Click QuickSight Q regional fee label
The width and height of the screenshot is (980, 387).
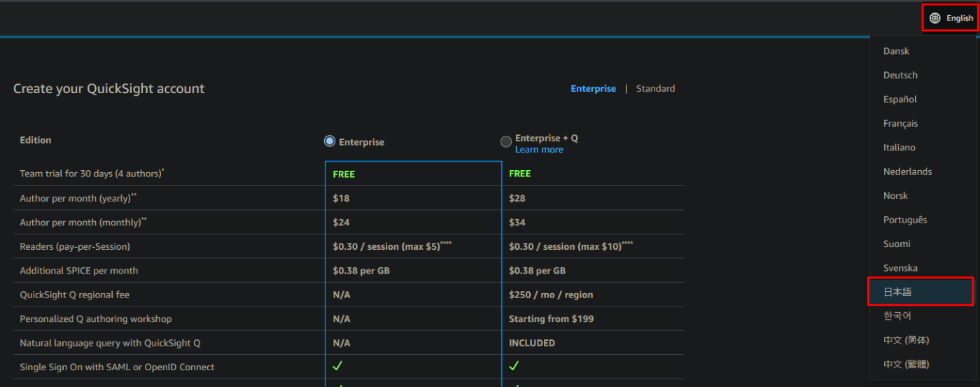coord(75,295)
